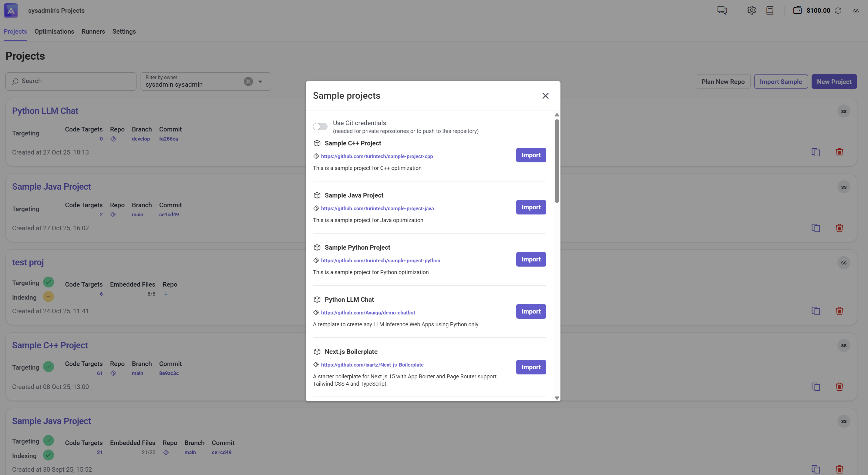Refresh the wallet balance
868x475 pixels.
[838, 10]
